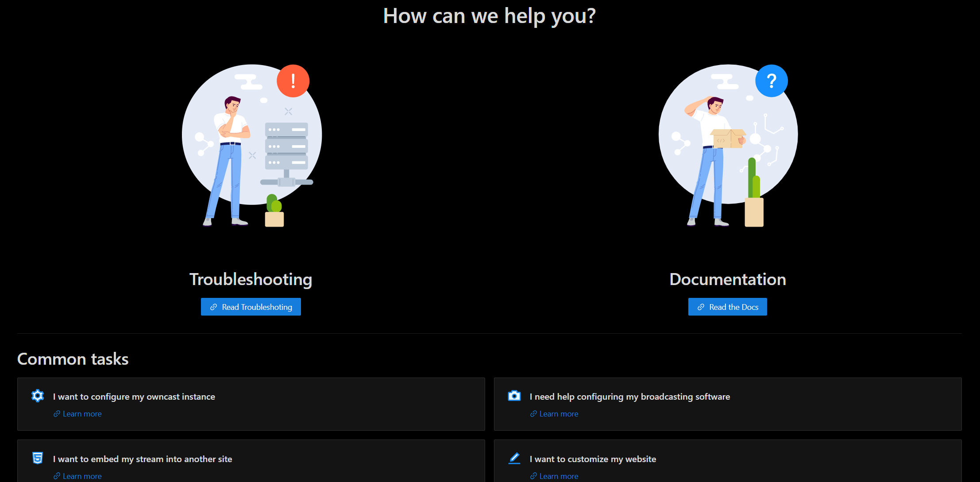Image resolution: width=980 pixels, height=482 pixels.
Task: Follow Learn more under broadcasting software help
Action: [x=558, y=414]
